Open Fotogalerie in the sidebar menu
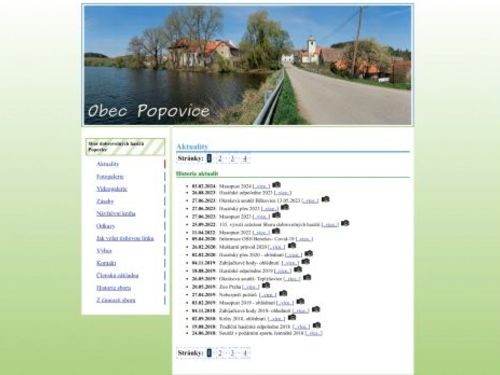 (x=110, y=177)
